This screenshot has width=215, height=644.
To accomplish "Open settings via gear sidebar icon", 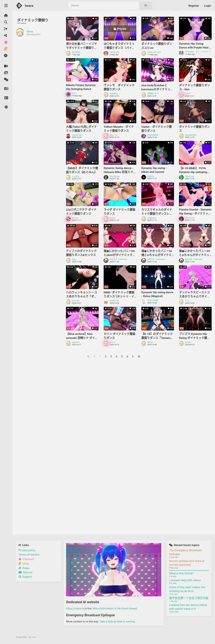I will click(6, 107).
